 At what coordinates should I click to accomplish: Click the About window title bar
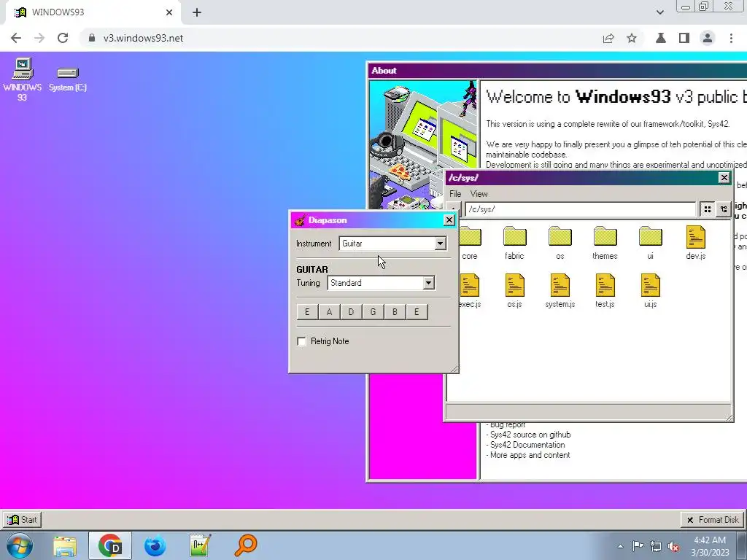tap(557, 71)
